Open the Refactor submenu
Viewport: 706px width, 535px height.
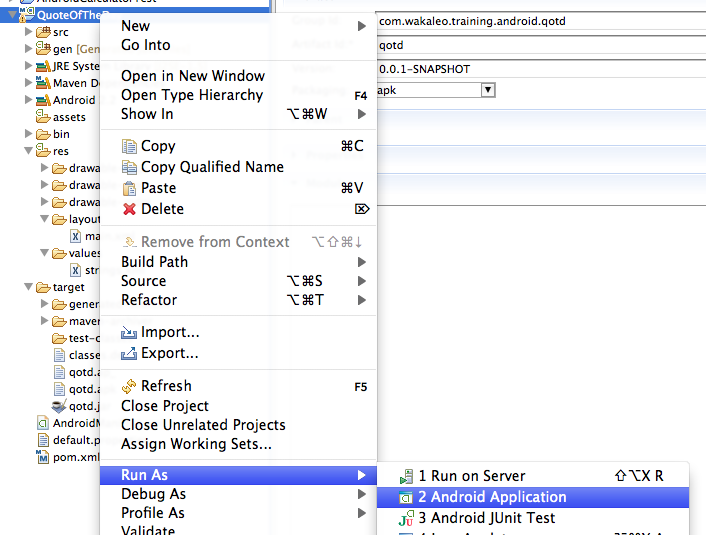tap(238, 300)
